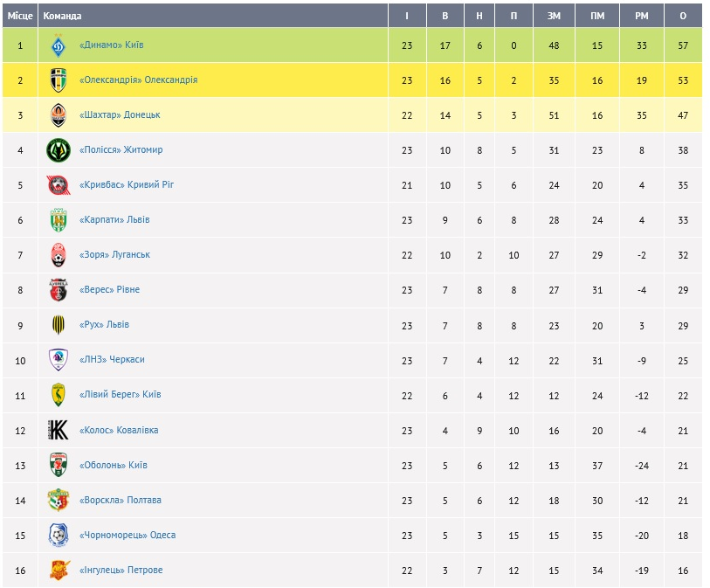Click the Polissya Zhytomyr club emblem
The height and width of the screenshot is (588, 710).
[x=59, y=150]
